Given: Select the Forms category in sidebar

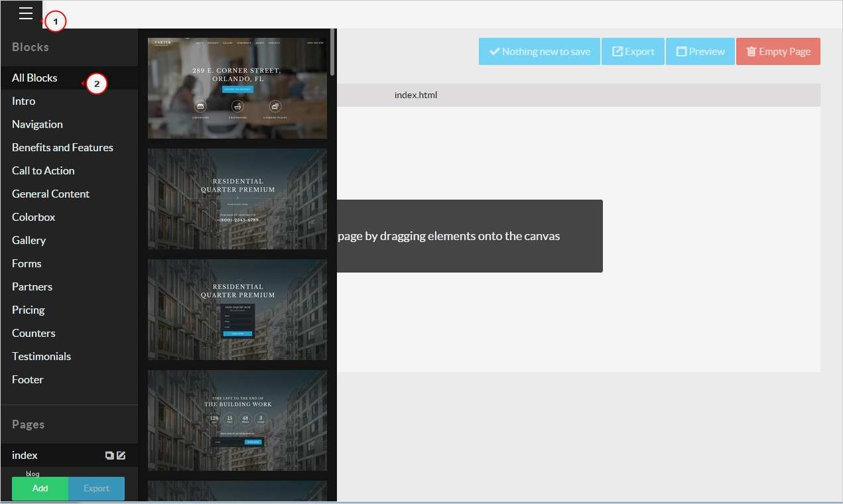Looking at the screenshot, I should click(27, 263).
